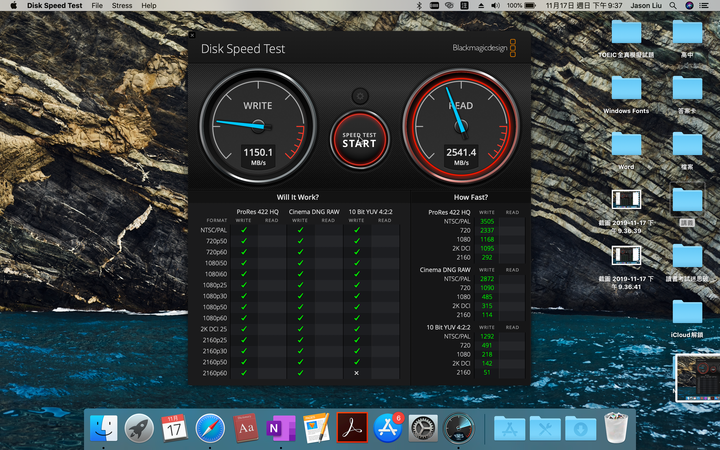Open the Utilities folder stack in the Dock
Image resolution: width=720 pixels, height=450 pixels.
tap(545, 429)
